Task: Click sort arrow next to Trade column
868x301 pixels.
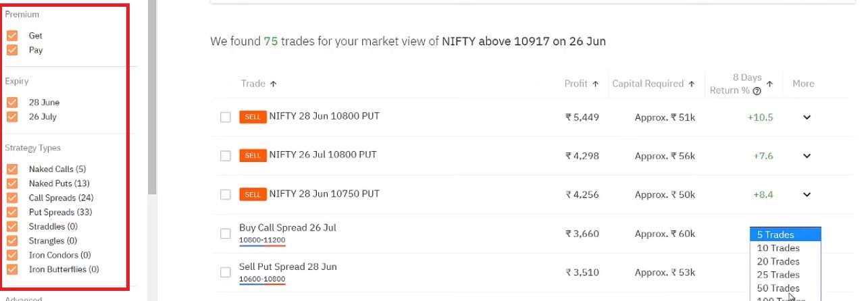Action: click(x=274, y=84)
